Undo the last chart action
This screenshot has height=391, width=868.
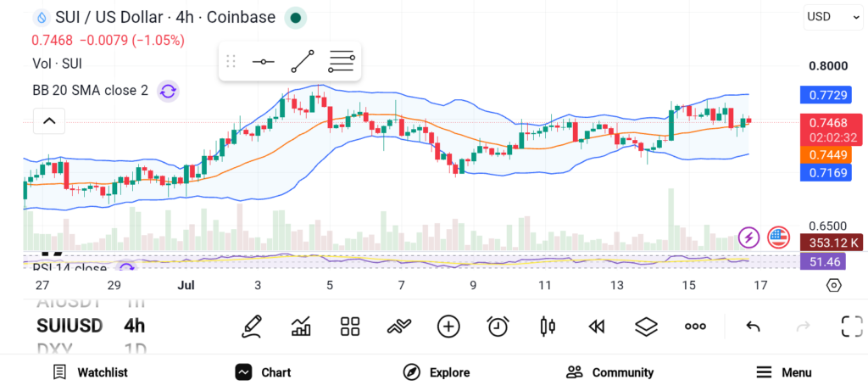753,327
